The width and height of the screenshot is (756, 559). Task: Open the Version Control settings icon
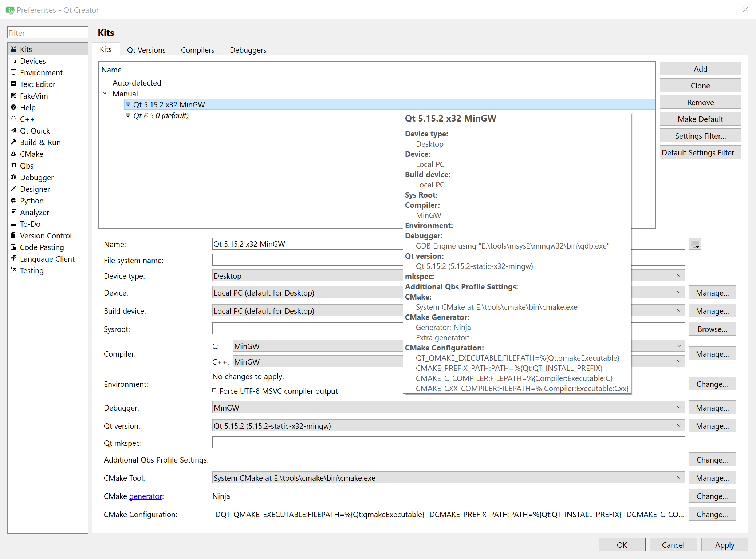[x=14, y=235]
